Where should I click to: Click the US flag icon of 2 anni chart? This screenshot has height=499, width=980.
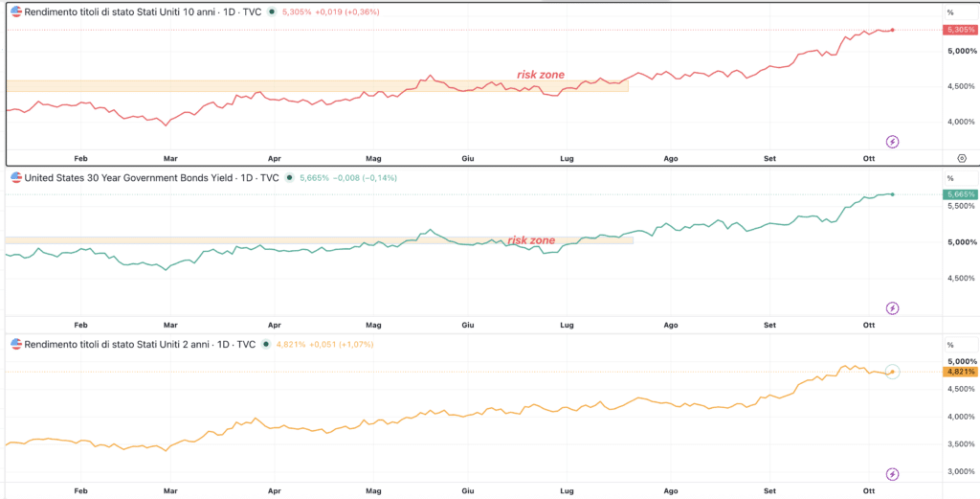(16, 344)
